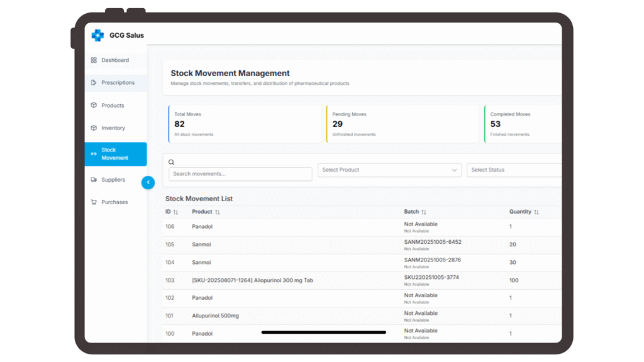Click the Stock Movement arrows icon
The height and width of the screenshot is (362, 644).
click(x=94, y=154)
